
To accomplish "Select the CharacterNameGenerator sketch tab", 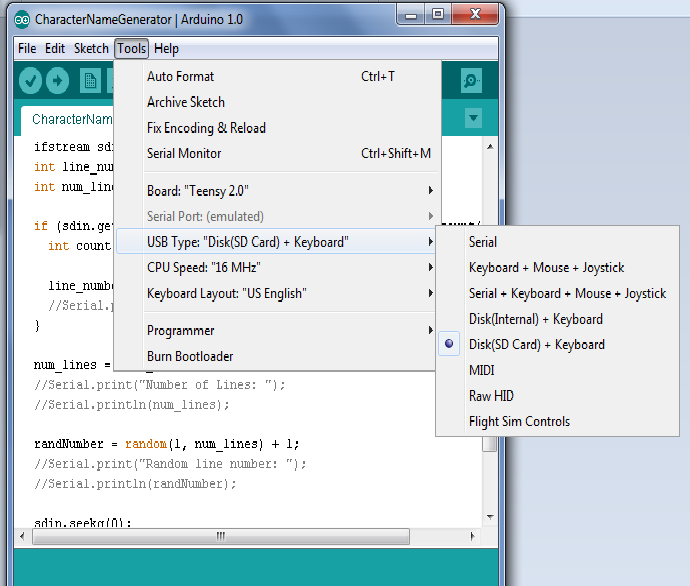I will click(67, 119).
